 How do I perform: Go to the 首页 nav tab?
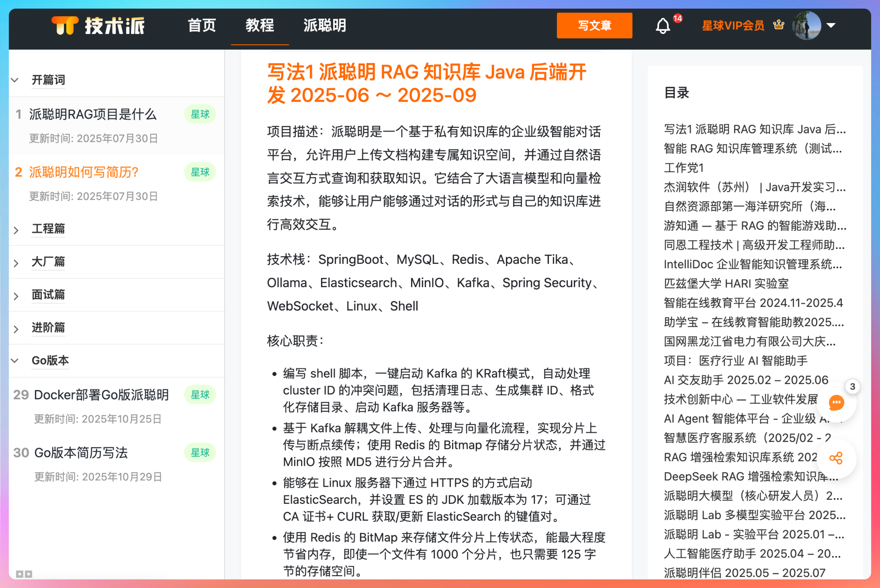[202, 25]
